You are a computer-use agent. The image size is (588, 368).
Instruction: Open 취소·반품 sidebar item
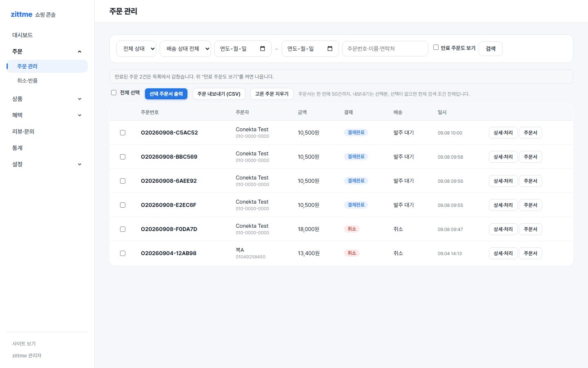[47, 81]
